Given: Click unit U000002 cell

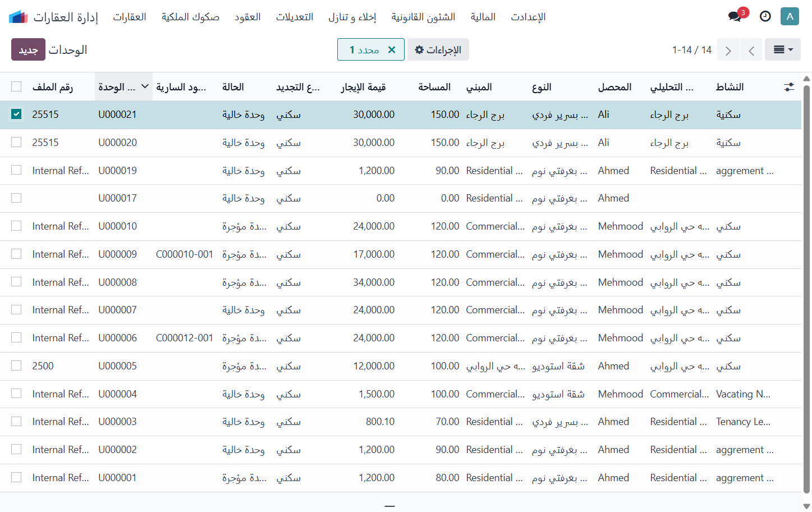Looking at the screenshot, I should tap(117, 450).
